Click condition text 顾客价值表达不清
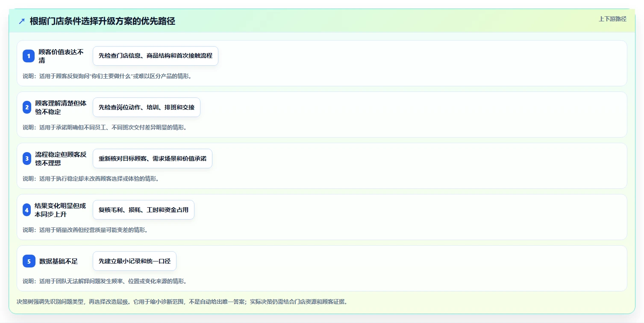This screenshot has width=644, height=323. [x=61, y=56]
